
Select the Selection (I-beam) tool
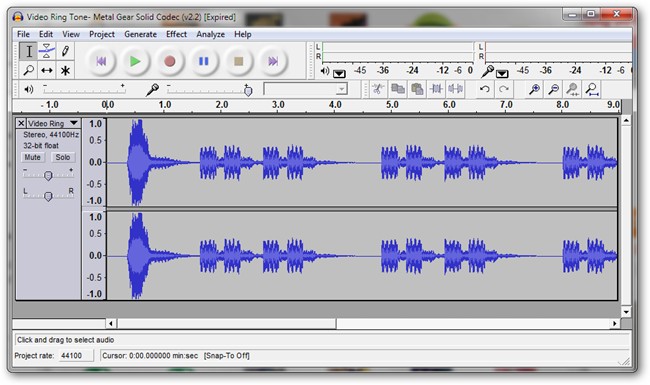[29, 52]
